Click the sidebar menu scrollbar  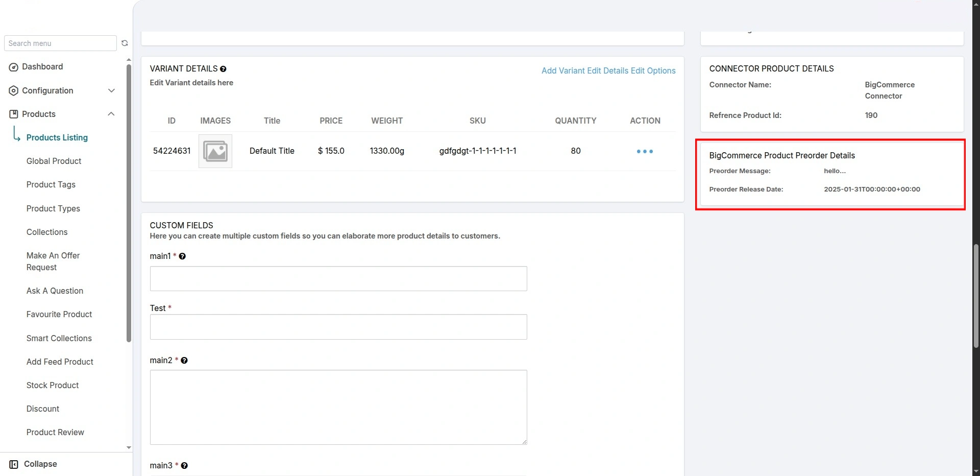click(x=129, y=203)
